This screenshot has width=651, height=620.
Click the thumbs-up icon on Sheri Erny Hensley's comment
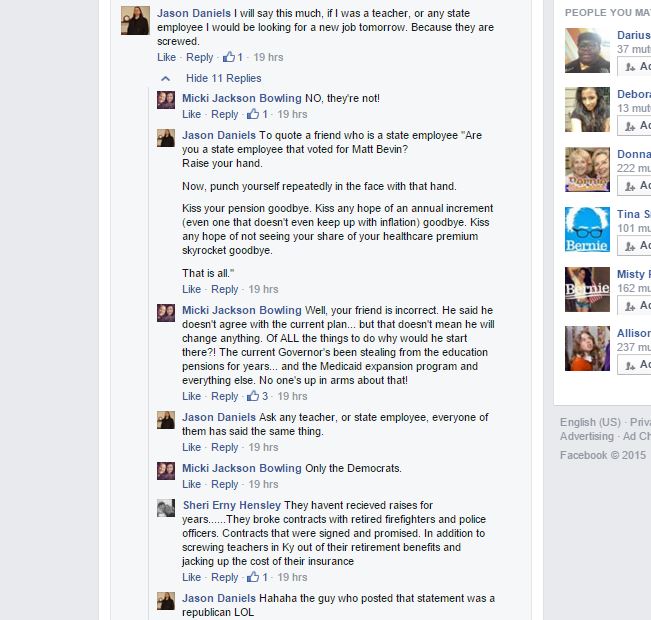[253, 577]
